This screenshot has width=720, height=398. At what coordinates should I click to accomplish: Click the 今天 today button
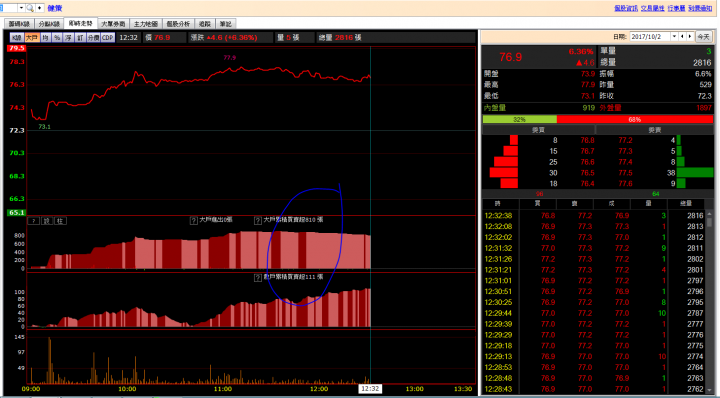[x=703, y=37]
